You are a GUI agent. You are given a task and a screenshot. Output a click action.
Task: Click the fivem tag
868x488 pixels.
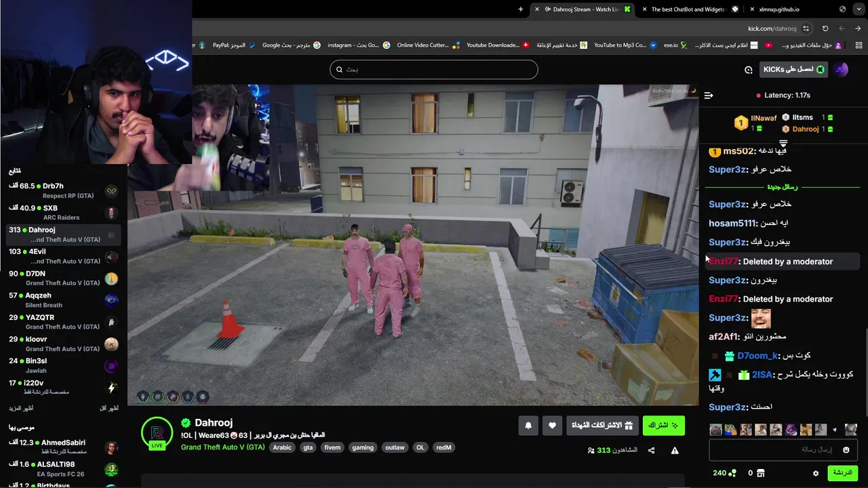pyautogui.click(x=332, y=447)
